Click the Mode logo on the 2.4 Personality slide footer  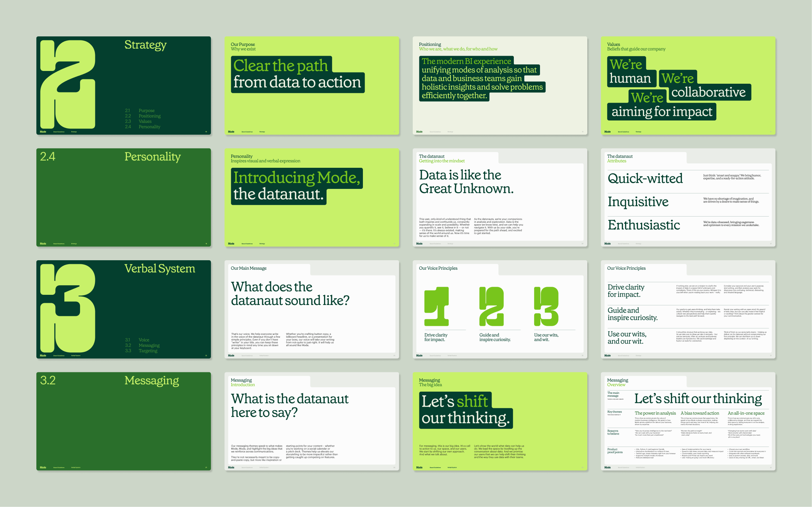click(43, 243)
